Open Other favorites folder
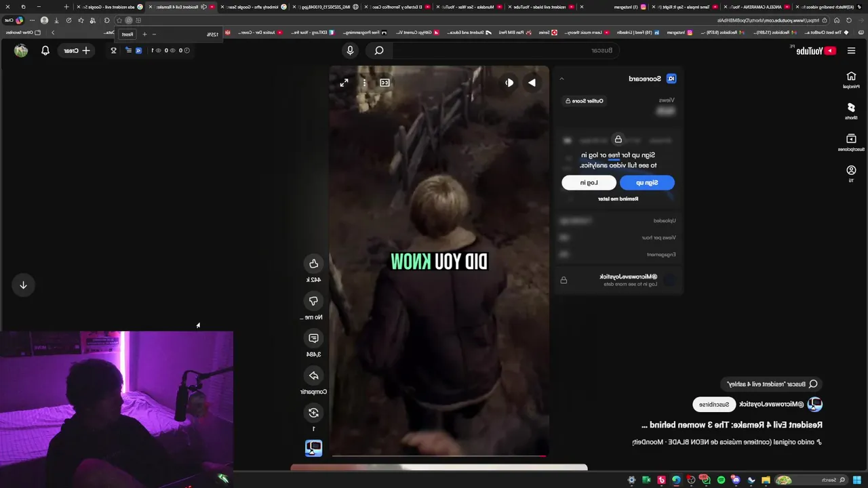 24,33
